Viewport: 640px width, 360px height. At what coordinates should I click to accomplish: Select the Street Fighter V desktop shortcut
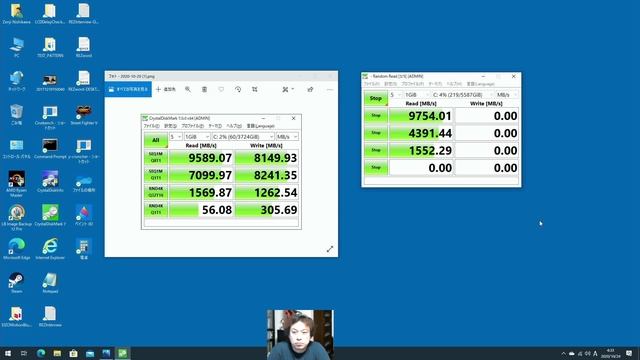[x=84, y=115]
